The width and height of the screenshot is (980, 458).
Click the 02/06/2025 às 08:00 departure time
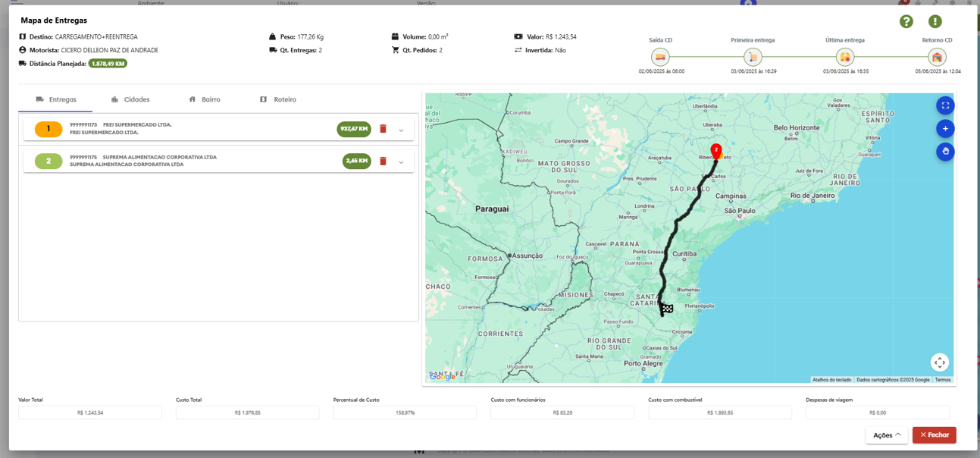pos(662,71)
